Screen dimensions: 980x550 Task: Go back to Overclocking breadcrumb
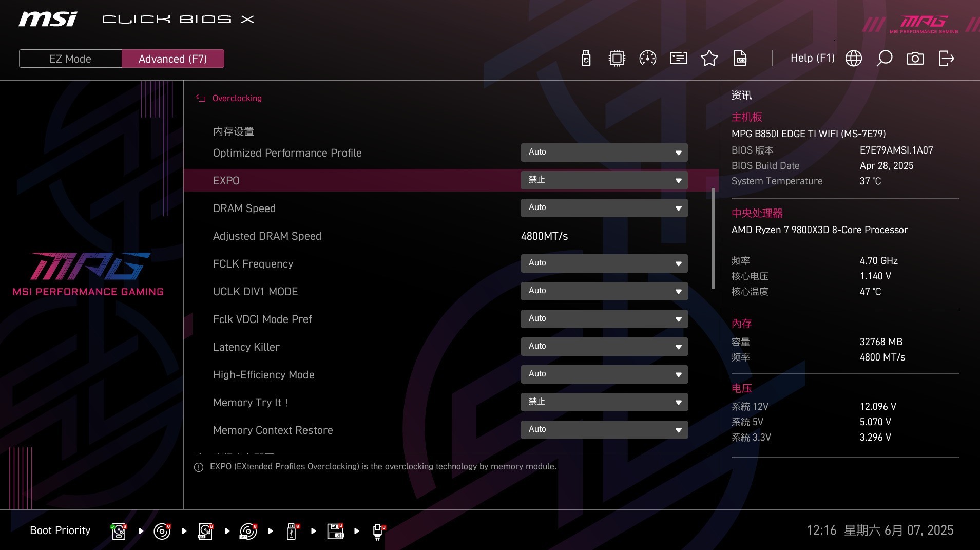click(x=237, y=98)
